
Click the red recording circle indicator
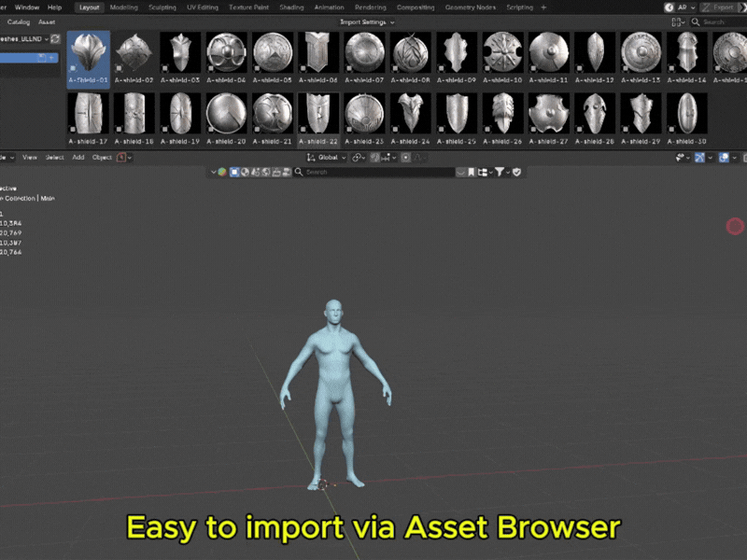(735, 226)
